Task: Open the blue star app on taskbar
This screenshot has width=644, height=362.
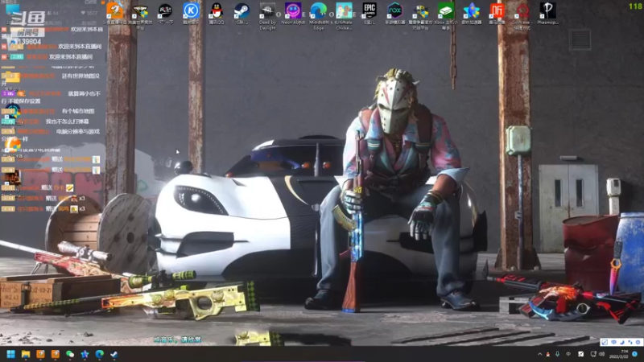Action: click(x=85, y=354)
